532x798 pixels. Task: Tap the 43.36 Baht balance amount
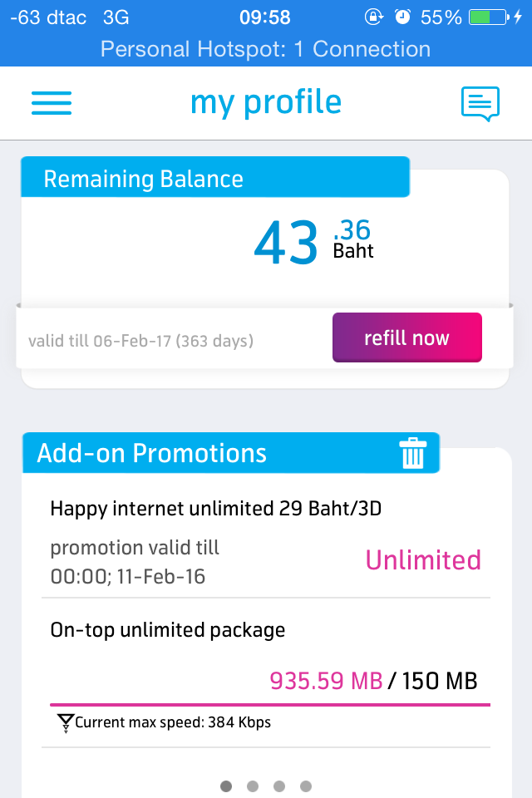click(x=313, y=241)
